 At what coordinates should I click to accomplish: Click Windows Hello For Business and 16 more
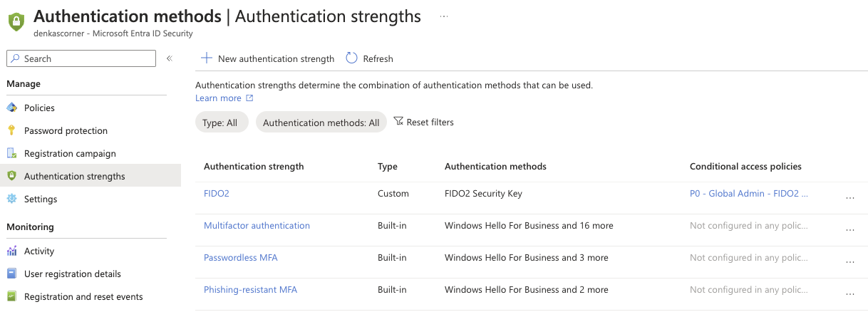529,226
